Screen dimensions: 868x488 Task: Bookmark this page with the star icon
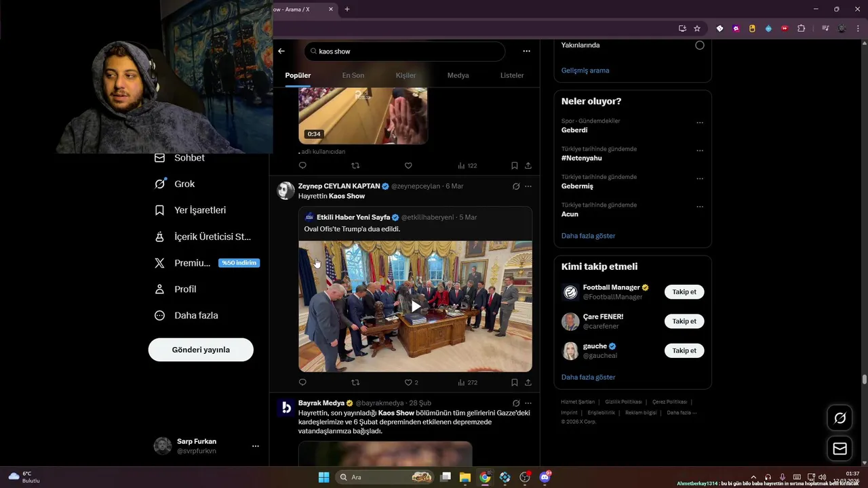[x=697, y=28]
